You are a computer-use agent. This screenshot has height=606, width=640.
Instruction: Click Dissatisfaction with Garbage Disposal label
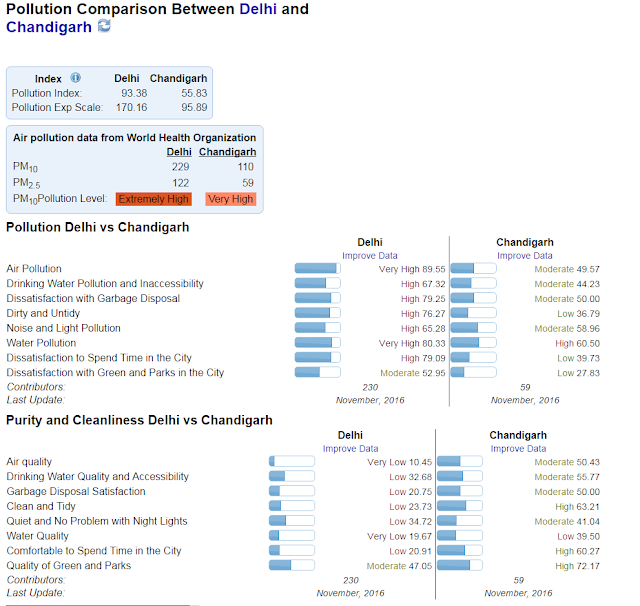point(93,298)
